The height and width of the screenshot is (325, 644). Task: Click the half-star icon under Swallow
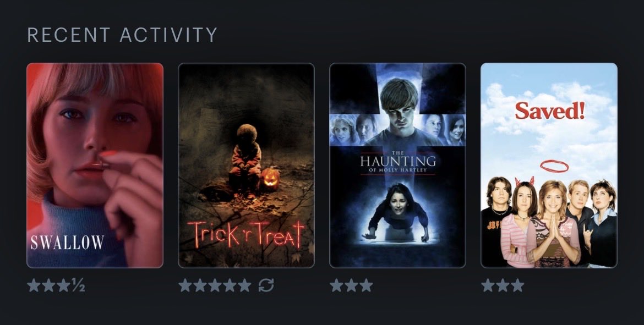coord(79,285)
